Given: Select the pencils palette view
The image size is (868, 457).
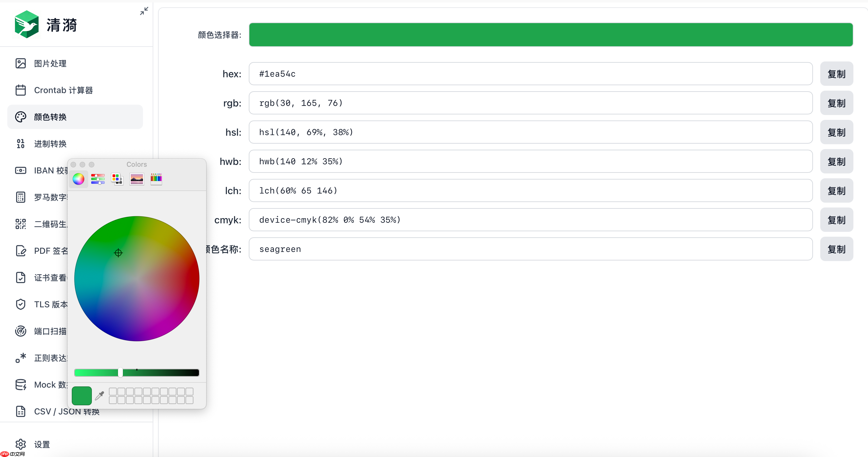Looking at the screenshot, I should click(156, 179).
